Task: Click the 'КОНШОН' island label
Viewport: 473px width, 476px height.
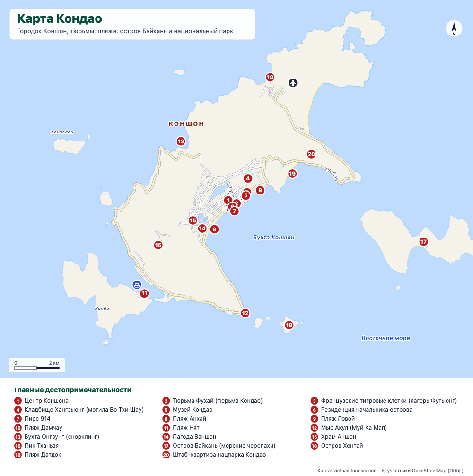Action: point(186,123)
